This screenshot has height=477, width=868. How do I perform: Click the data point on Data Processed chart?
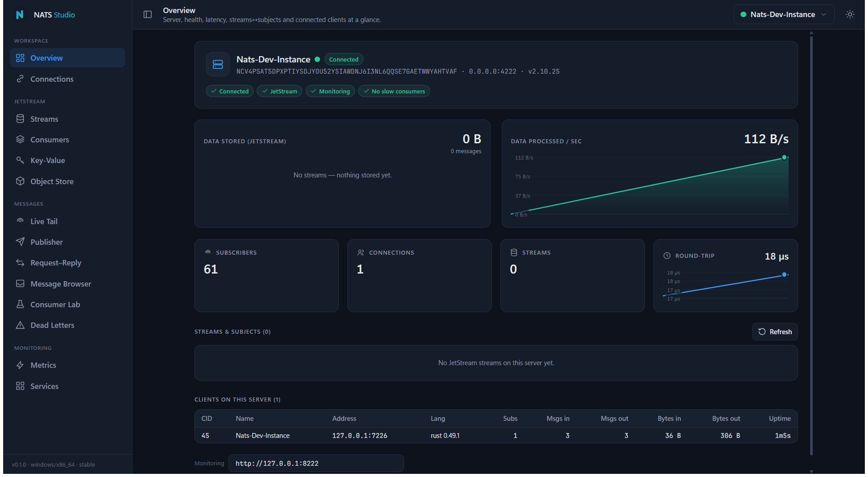(x=784, y=158)
